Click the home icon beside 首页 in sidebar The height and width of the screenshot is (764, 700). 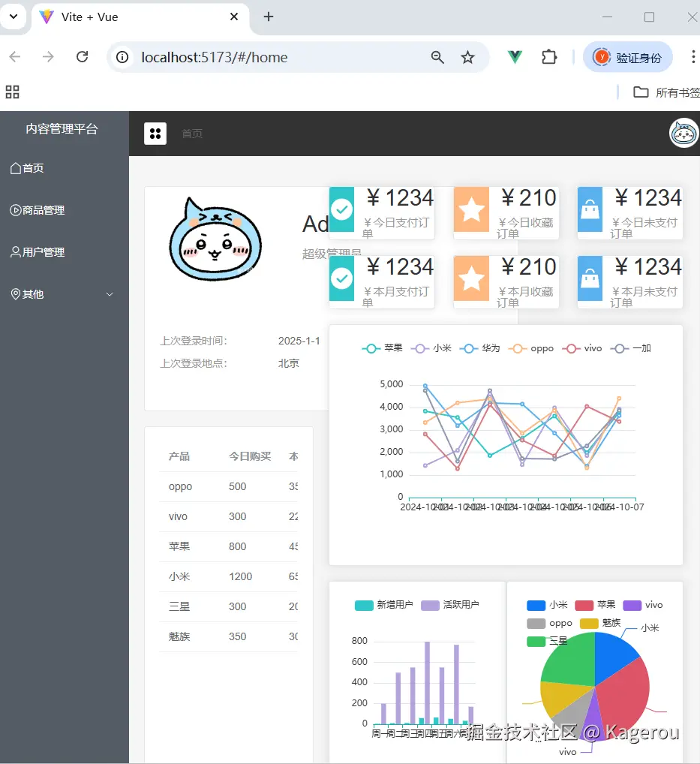pyautogui.click(x=16, y=168)
